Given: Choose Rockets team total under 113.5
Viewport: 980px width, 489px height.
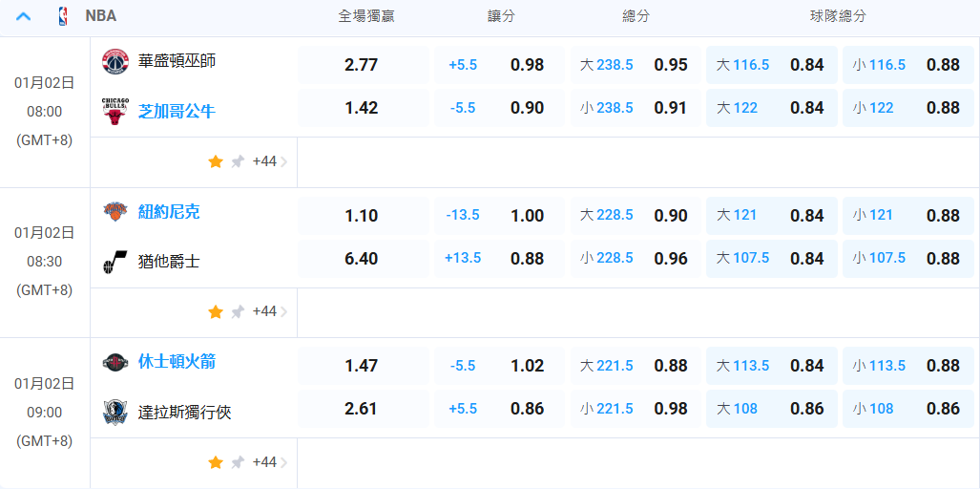Looking at the screenshot, I should pos(908,366).
